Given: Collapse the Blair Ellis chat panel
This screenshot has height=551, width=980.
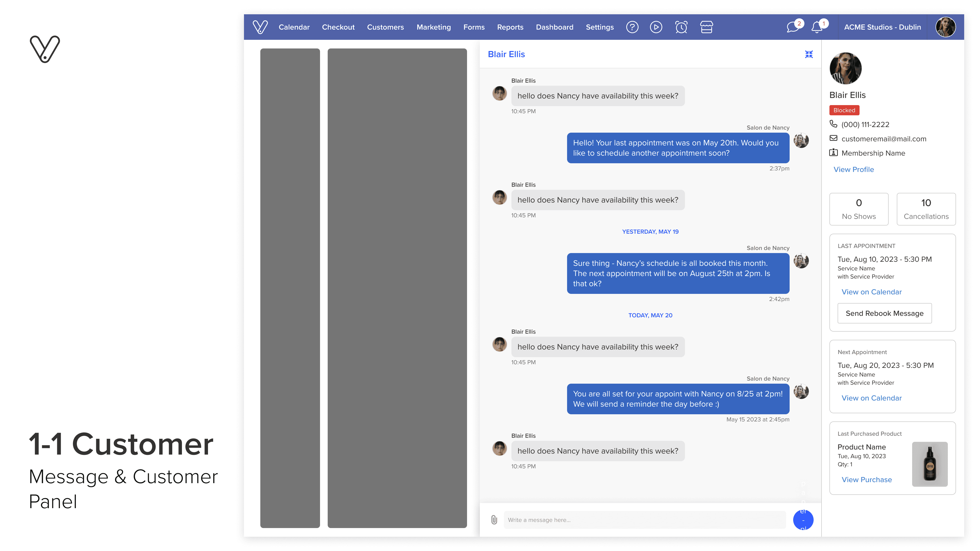Looking at the screenshot, I should click(809, 54).
